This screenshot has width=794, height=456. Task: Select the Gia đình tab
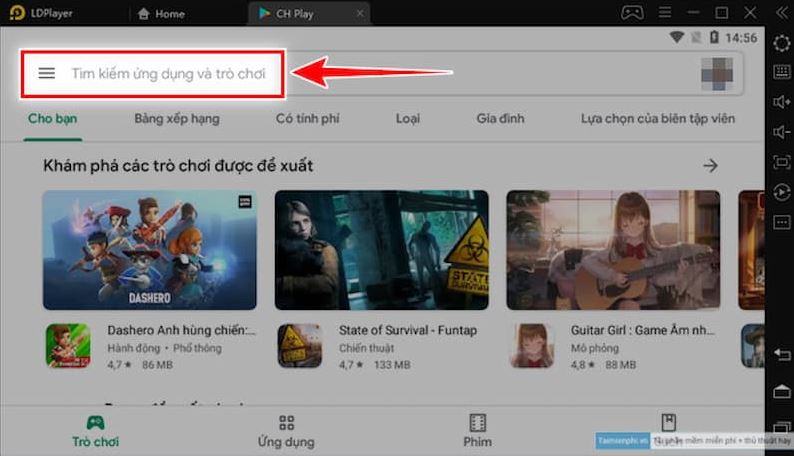[500, 118]
